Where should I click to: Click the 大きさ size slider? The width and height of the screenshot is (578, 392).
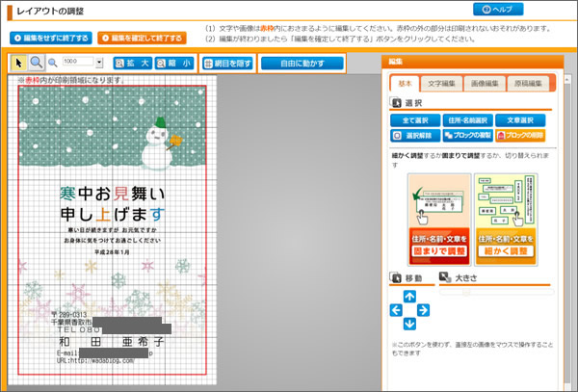[496, 292]
